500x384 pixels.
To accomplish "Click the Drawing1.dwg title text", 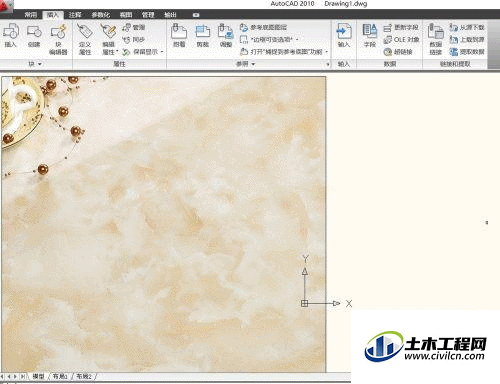I will click(x=346, y=4).
